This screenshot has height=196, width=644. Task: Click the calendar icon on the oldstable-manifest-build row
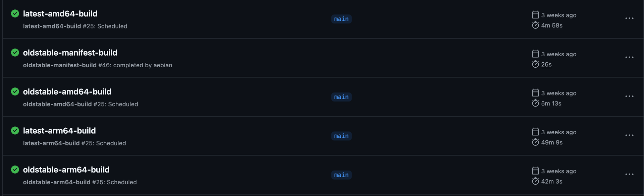[x=535, y=54]
